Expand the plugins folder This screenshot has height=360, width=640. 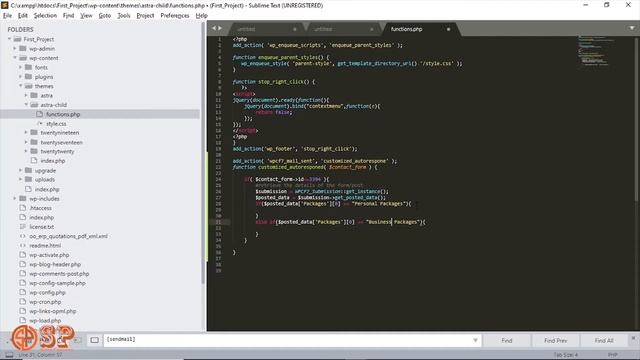21,77
